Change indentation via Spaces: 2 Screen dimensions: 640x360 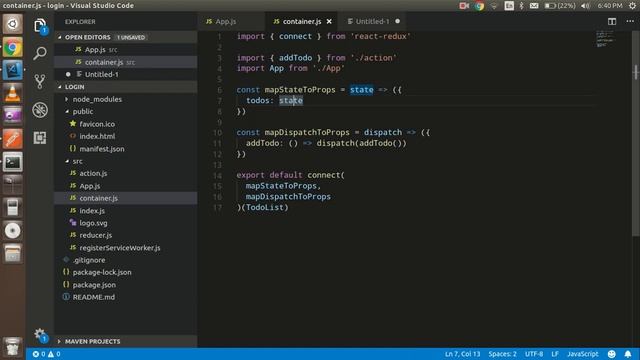(502, 354)
